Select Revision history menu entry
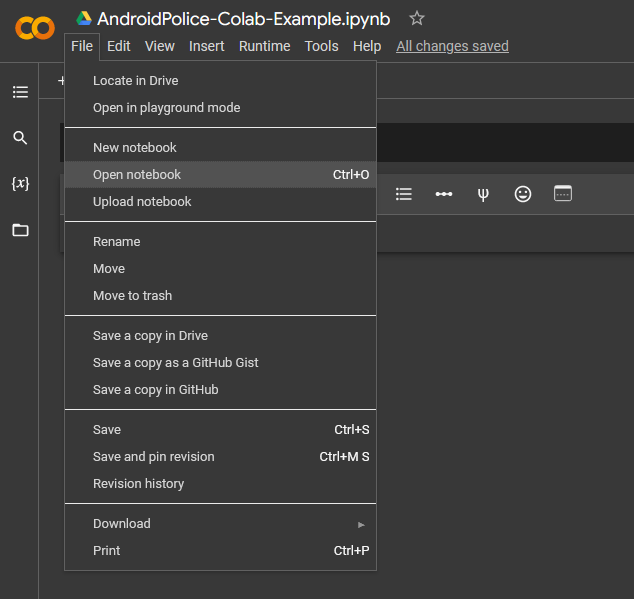 pyautogui.click(x=138, y=483)
